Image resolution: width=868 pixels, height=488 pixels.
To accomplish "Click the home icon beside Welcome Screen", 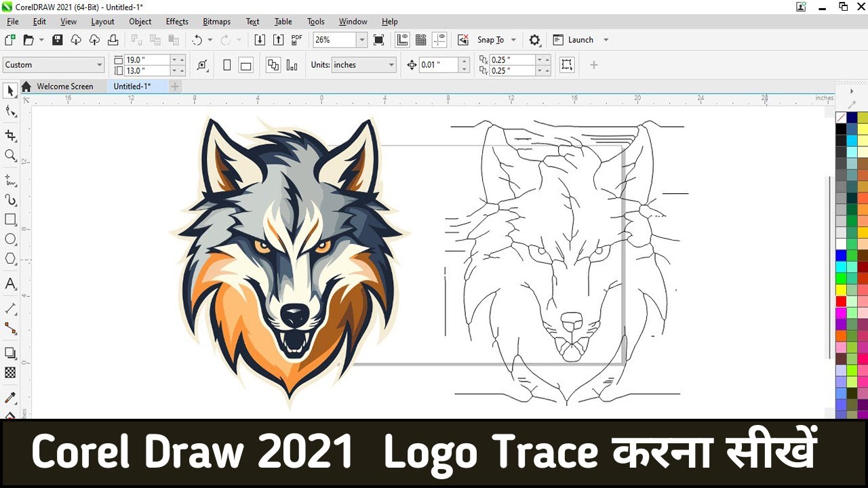I will (26, 86).
